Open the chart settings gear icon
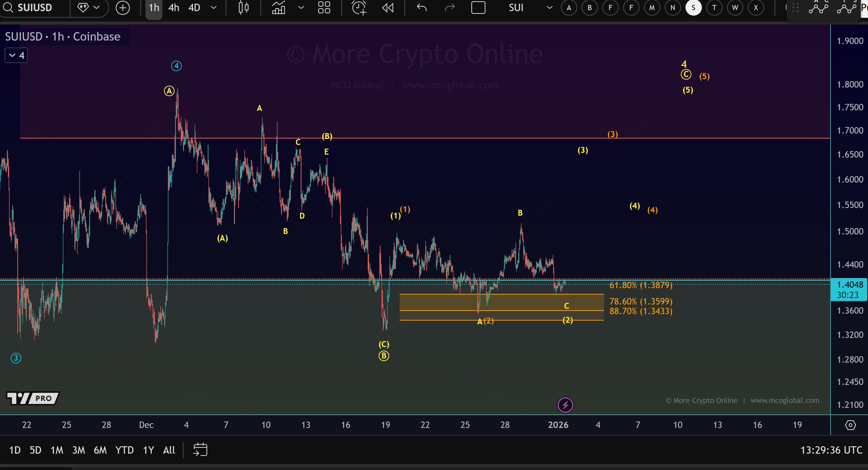Viewport: 868px width, 470px height. coord(850,425)
